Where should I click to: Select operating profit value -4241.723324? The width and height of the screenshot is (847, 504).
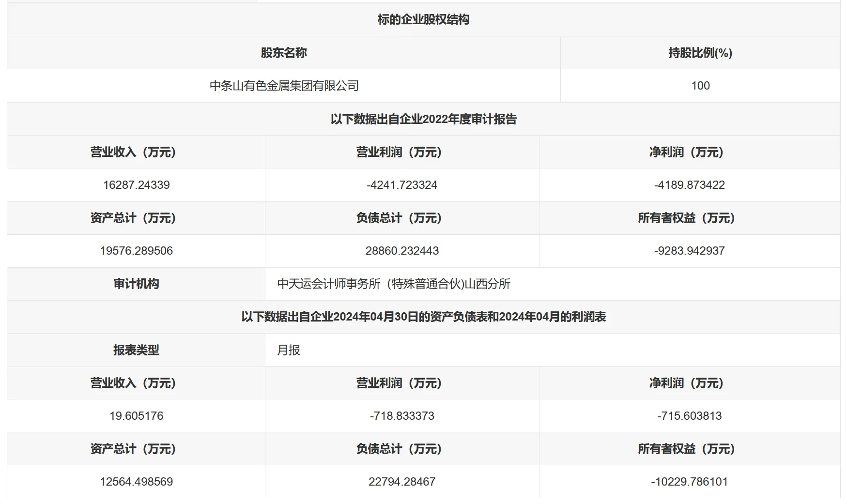402,185
